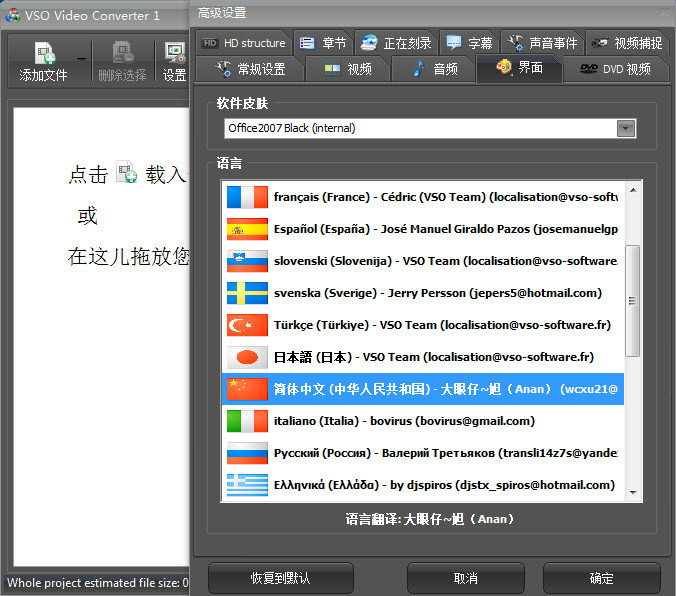The width and height of the screenshot is (676, 596).
Task: Open the 视频 video tab
Action: tap(348, 69)
